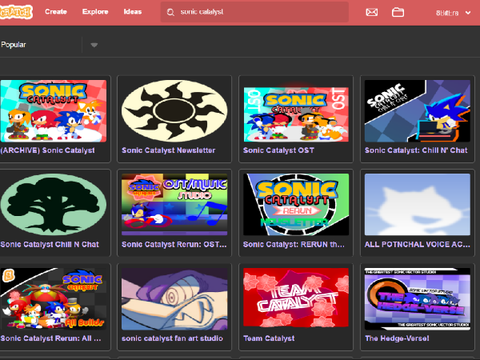Click the Sonic Catalyst: RERUN th... title
This screenshot has width=480, height=360.
tap(294, 244)
